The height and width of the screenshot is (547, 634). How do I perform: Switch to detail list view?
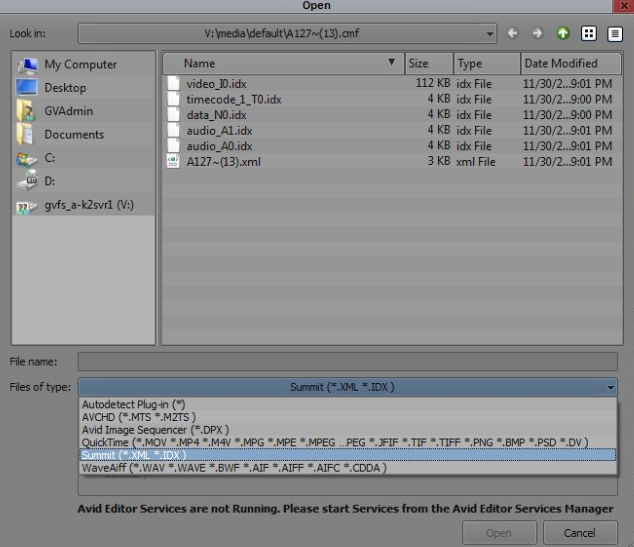tap(614, 34)
